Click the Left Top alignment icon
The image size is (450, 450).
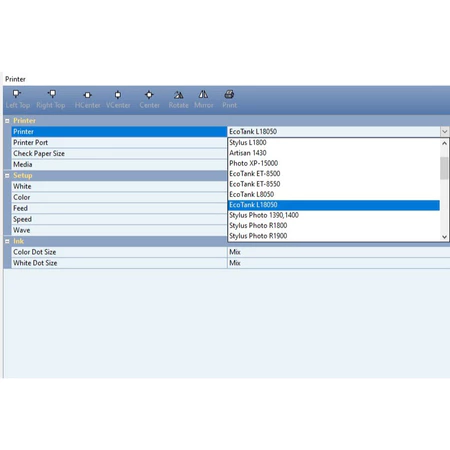(x=17, y=94)
